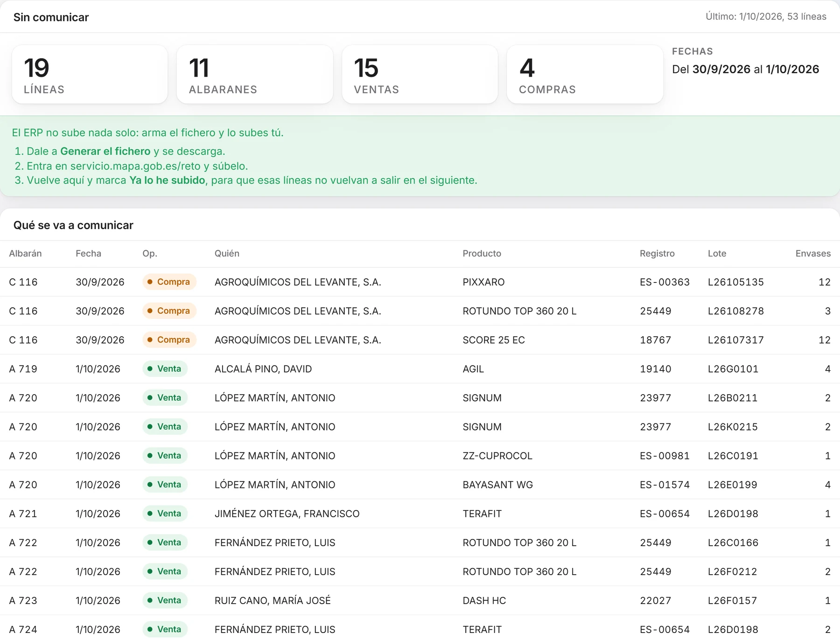840x640 pixels.
Task: Click registro '22027'
Action: coord(655,600)
